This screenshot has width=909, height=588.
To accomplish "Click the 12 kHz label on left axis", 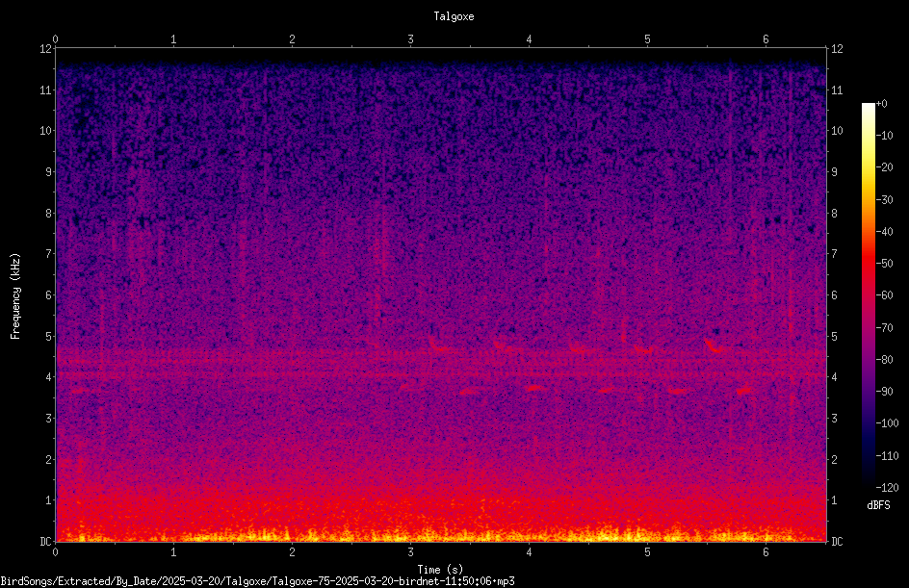I will 46,49.
